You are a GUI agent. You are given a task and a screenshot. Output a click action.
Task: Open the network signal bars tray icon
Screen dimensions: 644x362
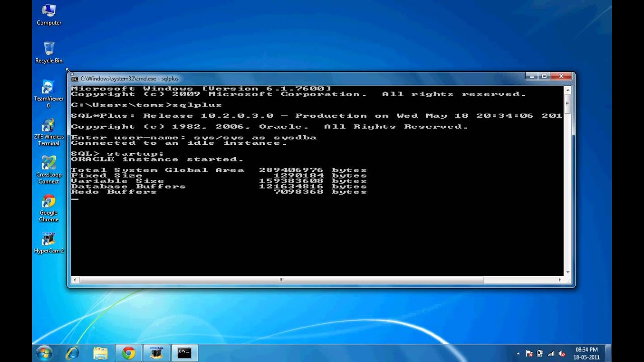pos(551,353)
